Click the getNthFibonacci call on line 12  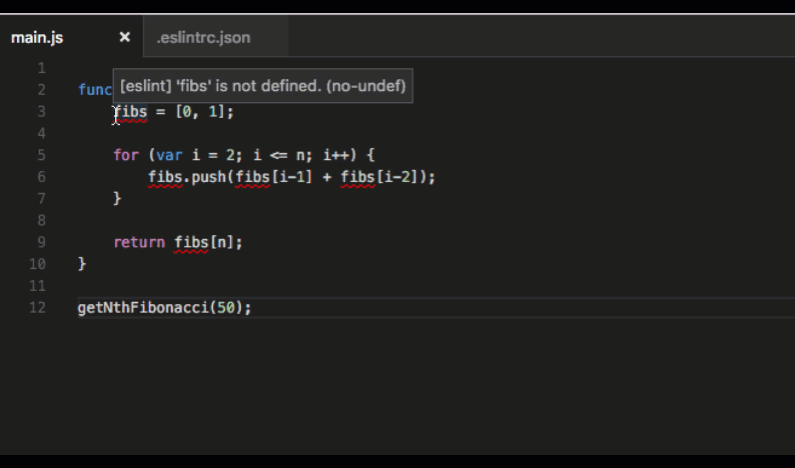142,308
